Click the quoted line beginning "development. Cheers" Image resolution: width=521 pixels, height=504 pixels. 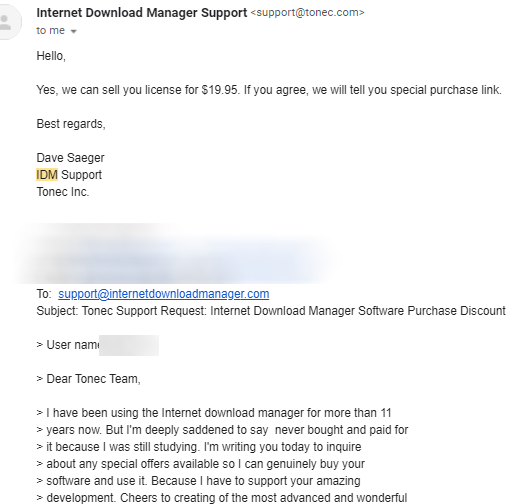222,498
